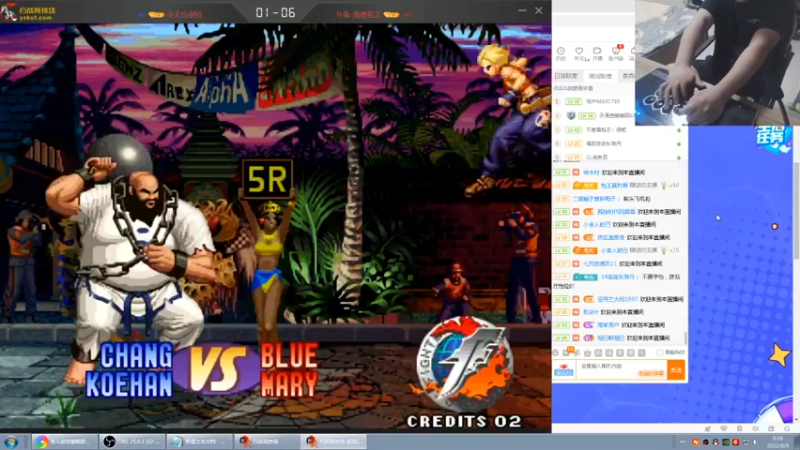Click the yellow star decoration icon on blue panel
Screen dimensions: 800x450
point(779,355)
